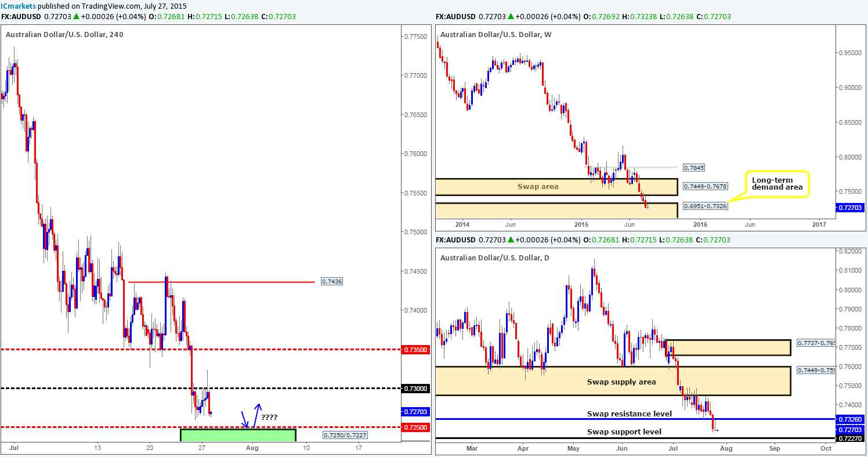Click the '27' date on the 240 chart axis
Viewport: 868px width, 457px height.
(x=201, y=448)
